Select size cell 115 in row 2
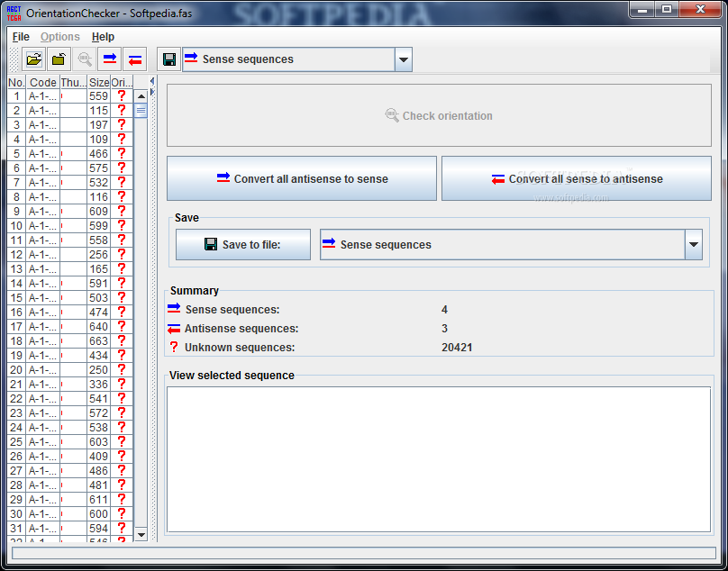The image size is (728, 571). pyautogui.click(x=99, y=111)
